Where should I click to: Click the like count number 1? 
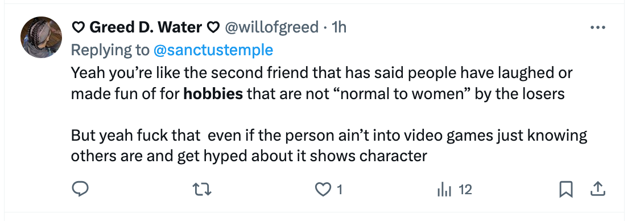tap(339, 190)
